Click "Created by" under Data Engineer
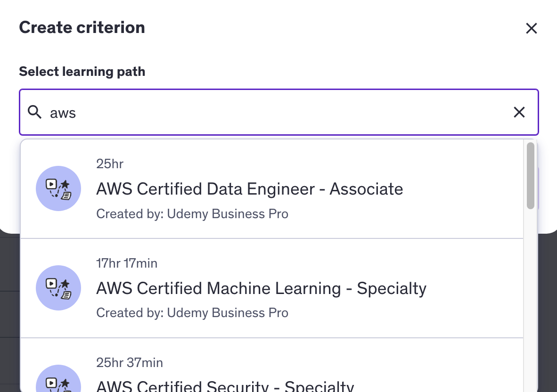 (192, 214)
